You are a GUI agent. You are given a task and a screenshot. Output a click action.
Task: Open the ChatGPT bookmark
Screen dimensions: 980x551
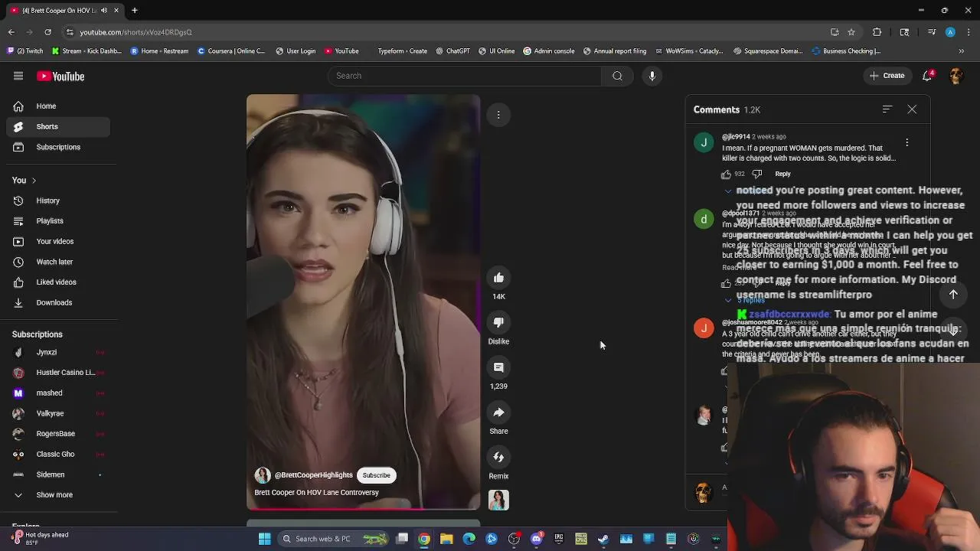point(452,51)
